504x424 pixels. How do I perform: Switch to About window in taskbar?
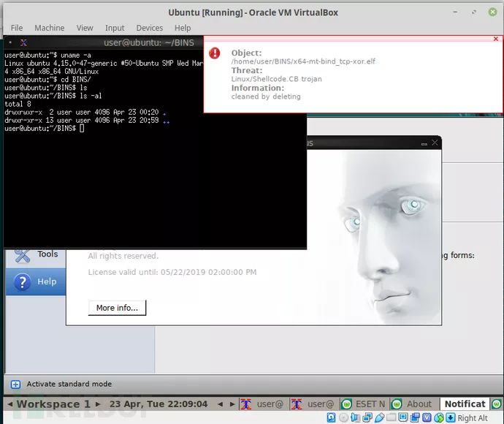413,404
